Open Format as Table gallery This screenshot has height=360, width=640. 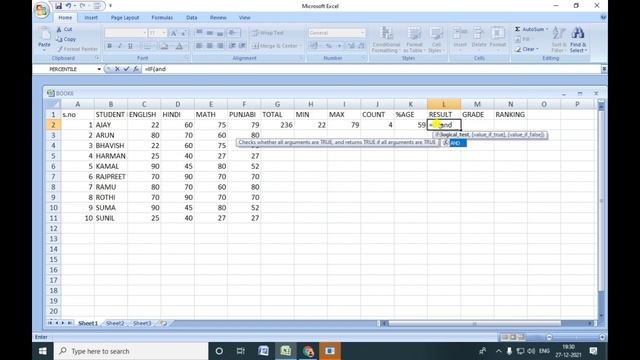(414, 40)
